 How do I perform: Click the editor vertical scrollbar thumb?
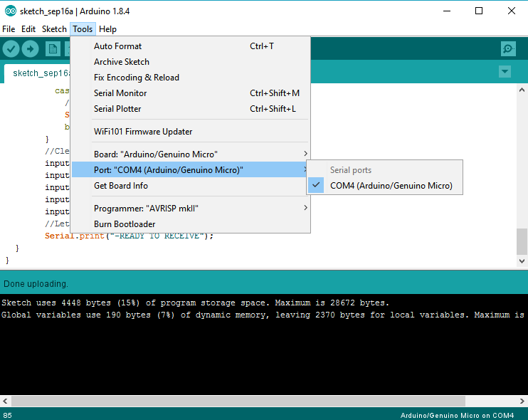(522, 241)
